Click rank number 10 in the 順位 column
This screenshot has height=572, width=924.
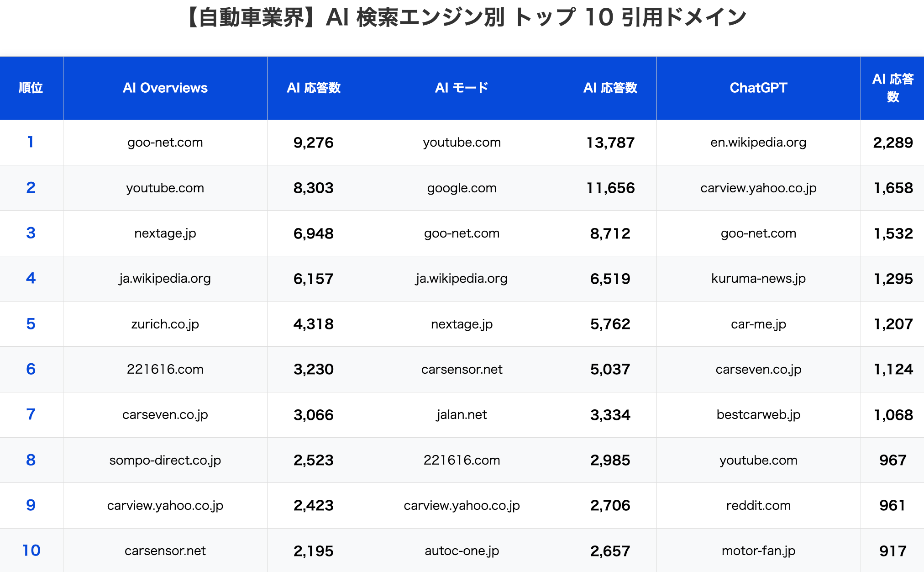coord(31,551)
